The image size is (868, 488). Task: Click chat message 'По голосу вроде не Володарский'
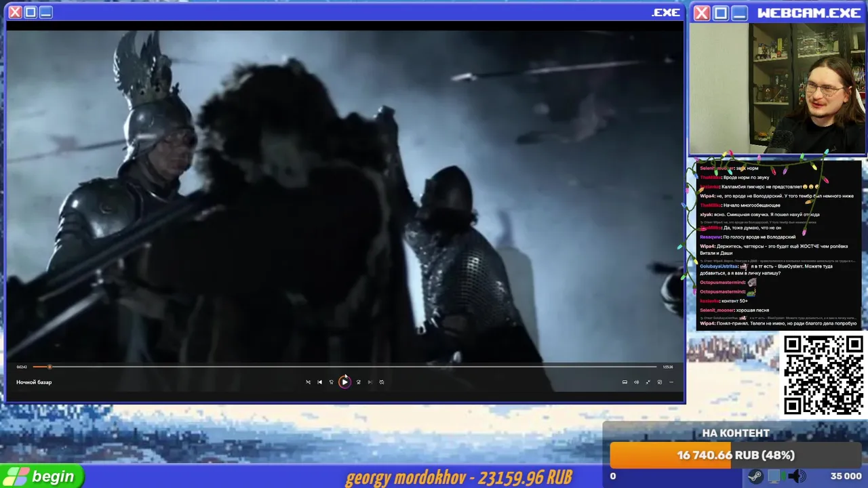(x=759, y=237)
